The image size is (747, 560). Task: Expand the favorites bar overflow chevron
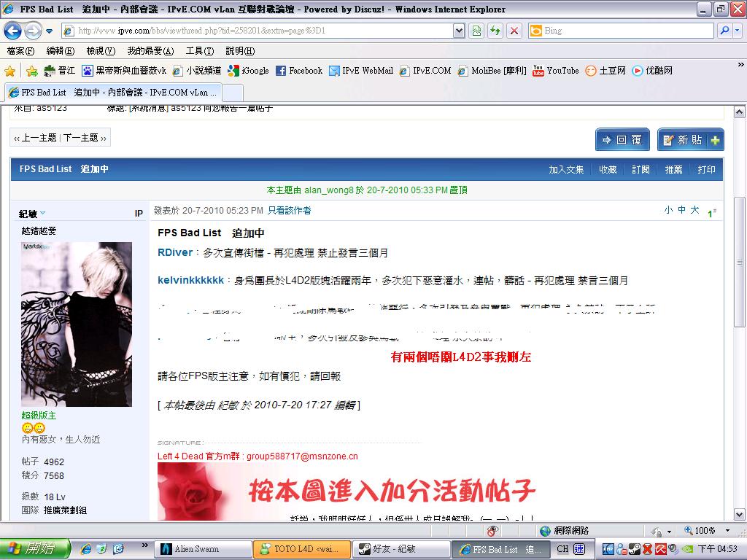(x=741, y=65)
